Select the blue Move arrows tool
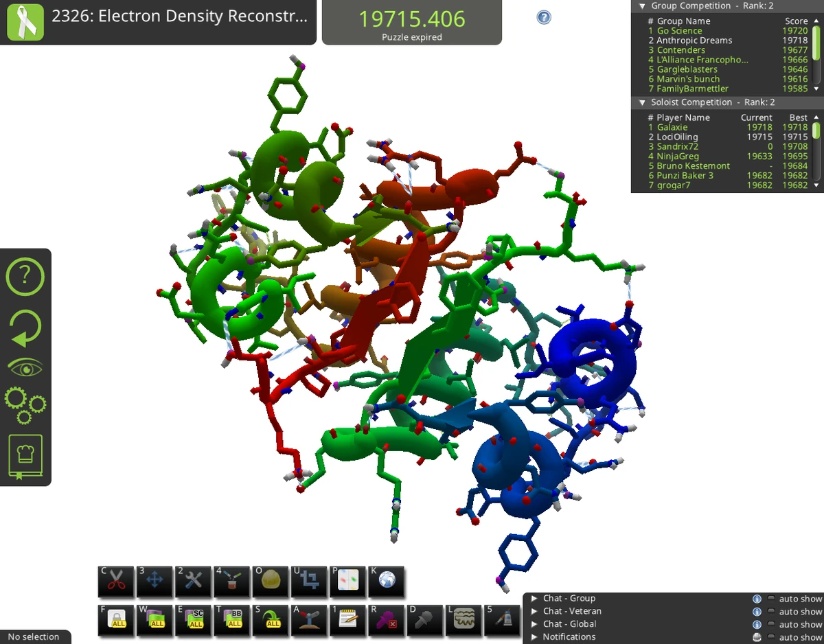This screenshot has height=644, width=824. pyautogui.click(x=154, y=582)
